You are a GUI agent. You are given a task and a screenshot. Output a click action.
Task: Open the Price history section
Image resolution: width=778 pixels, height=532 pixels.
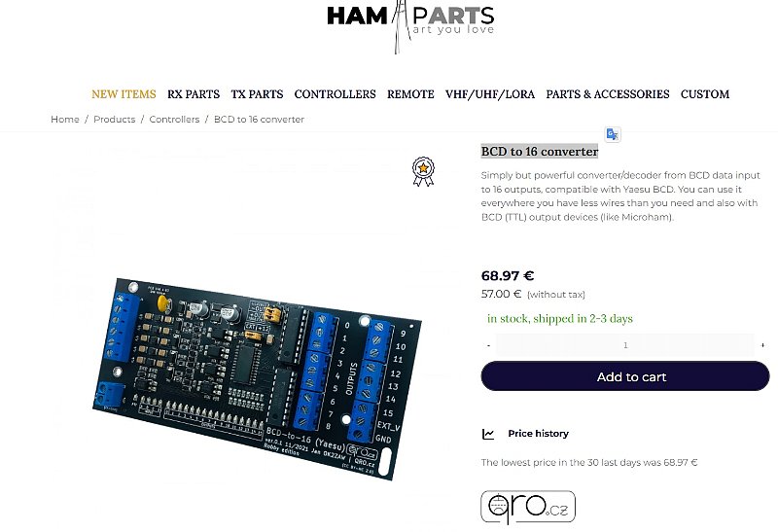[x=538, y=434]
